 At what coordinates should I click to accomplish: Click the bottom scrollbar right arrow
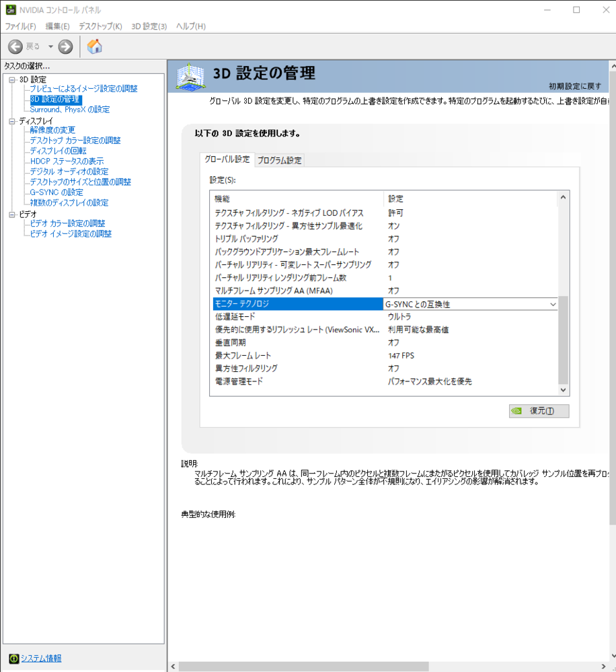(x=604, y=667)
